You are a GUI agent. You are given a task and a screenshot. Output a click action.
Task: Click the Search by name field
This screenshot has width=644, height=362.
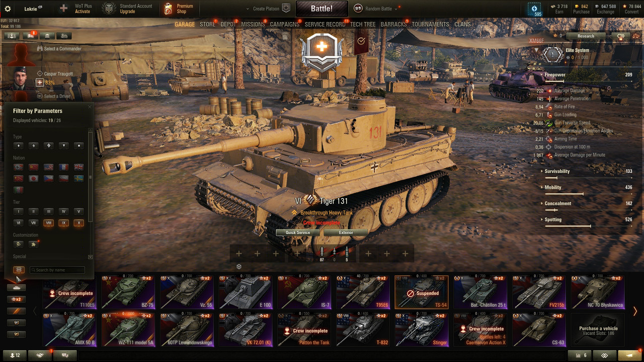click(57, 270)
